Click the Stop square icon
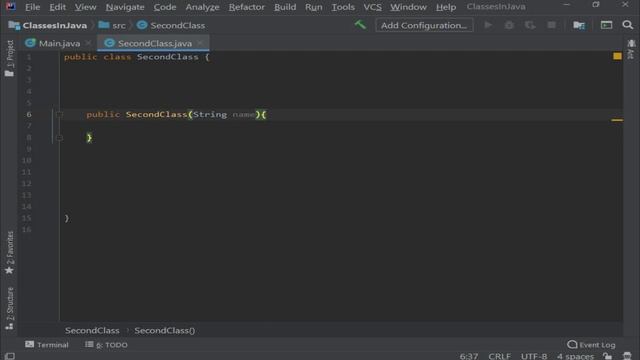This screenshot has height=360, width=640. point(551,25)
